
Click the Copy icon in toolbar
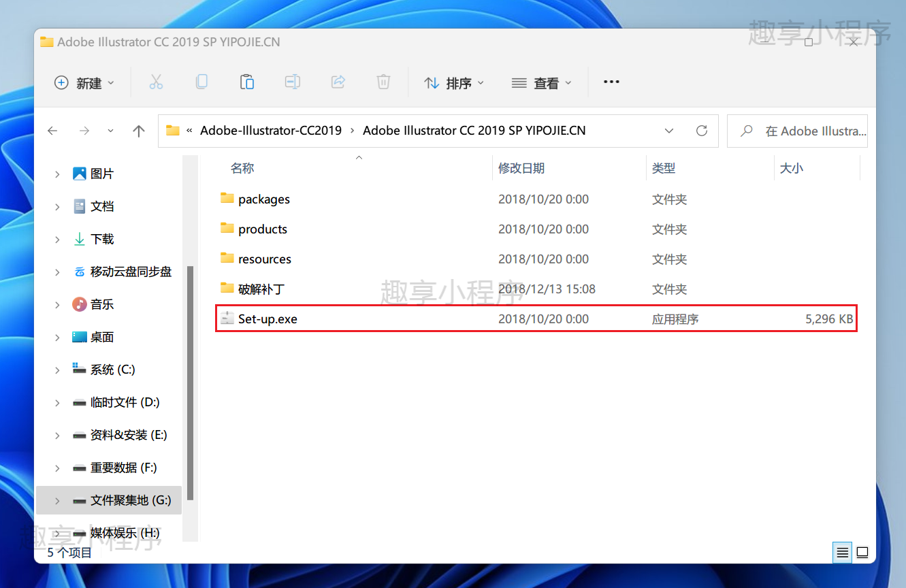pyautogui.click(x=201, y=82)
